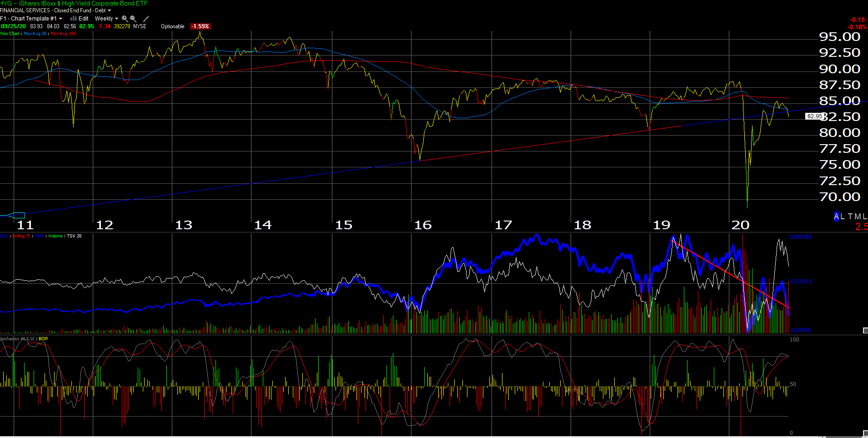The width and height of the screenshot is (868, 438).
Task: Select the drawing pencil tool
Action: (146, 19)
